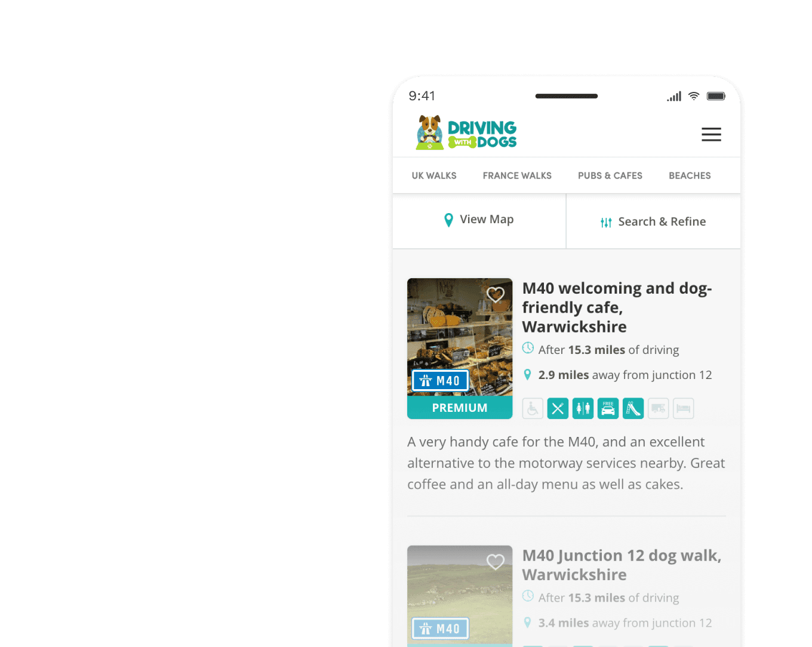This screenshot has height=647, width=812.
Task: Select the Beaches tab
Action: pyautogui.click(x=690, y=175)
